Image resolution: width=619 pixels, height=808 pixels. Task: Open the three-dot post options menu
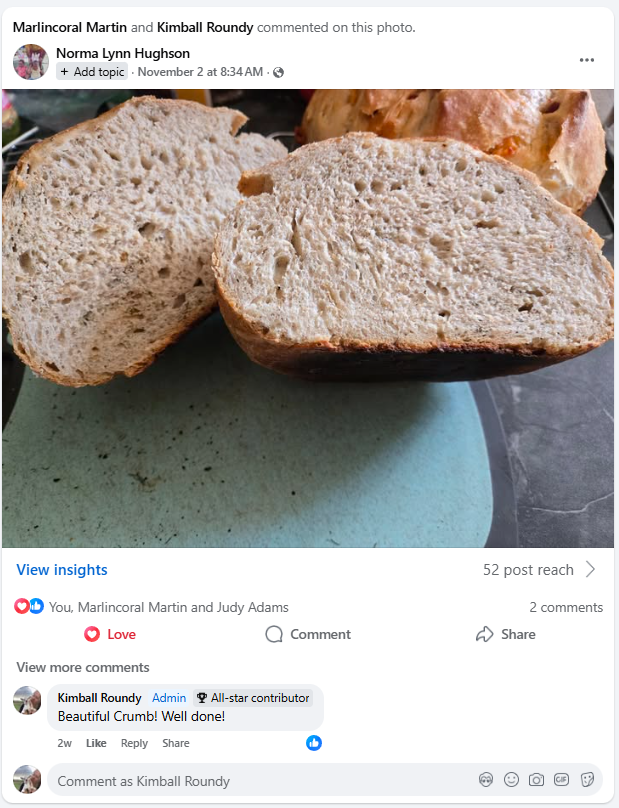coord(587,60)
